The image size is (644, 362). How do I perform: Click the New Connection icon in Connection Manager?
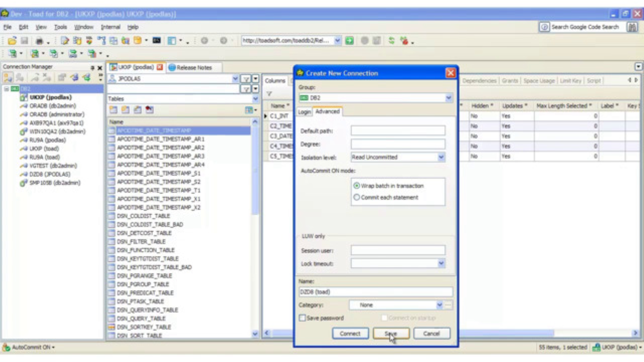click(x=8, y=78)
